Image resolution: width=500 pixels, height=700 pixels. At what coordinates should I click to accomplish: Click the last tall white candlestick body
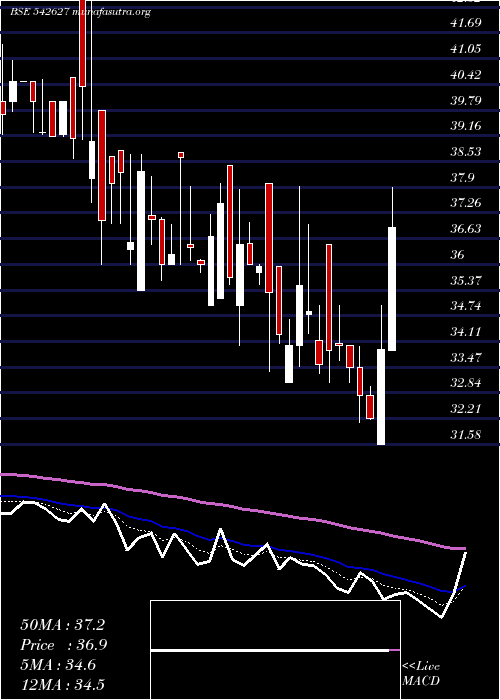(x=392, y=289)
